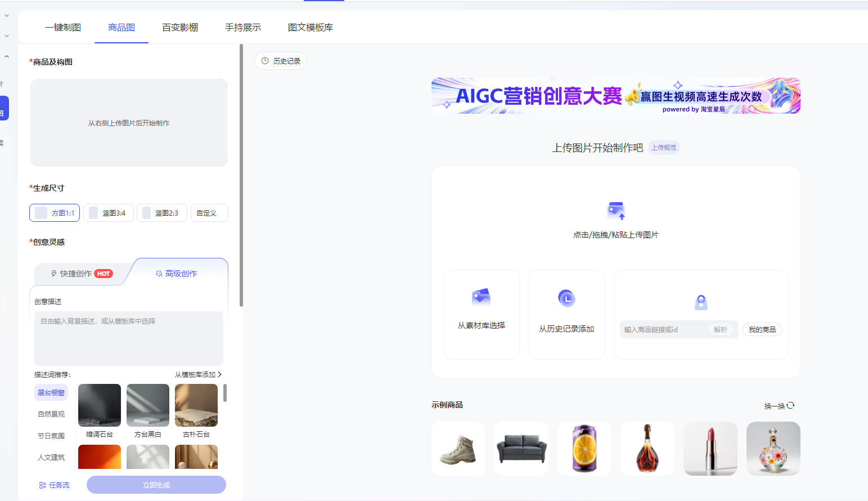The image size is (868, 501).
Task: Click the history record clock icon card
Action: point(566,298)
